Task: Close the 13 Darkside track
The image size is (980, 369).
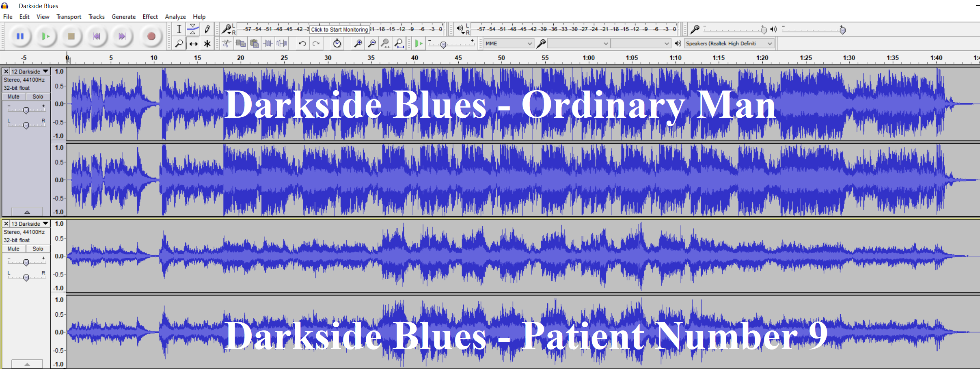Action: click(x=6, y=224)
